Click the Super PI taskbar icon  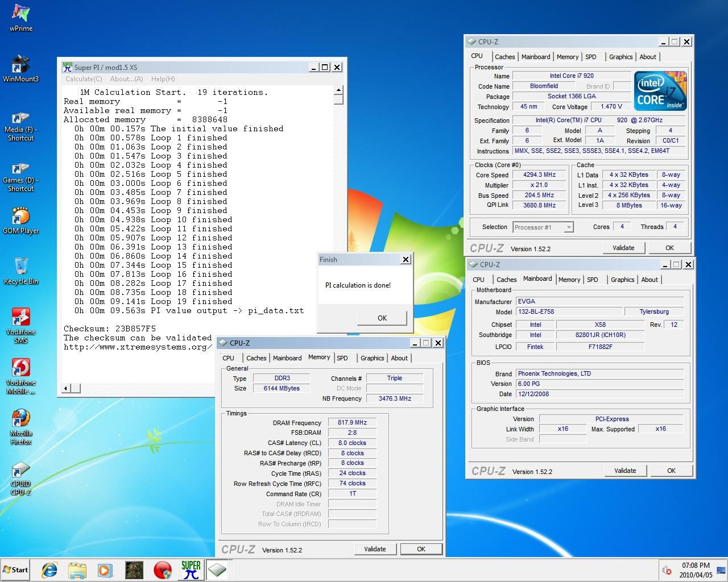pos(191,570)
